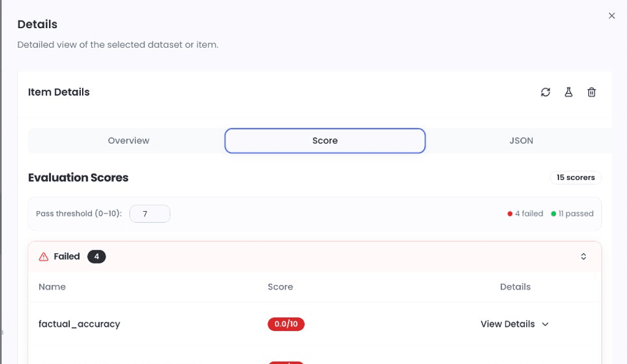Open the flask experiment icon
The image size is (627, 364).
(568, 92)
